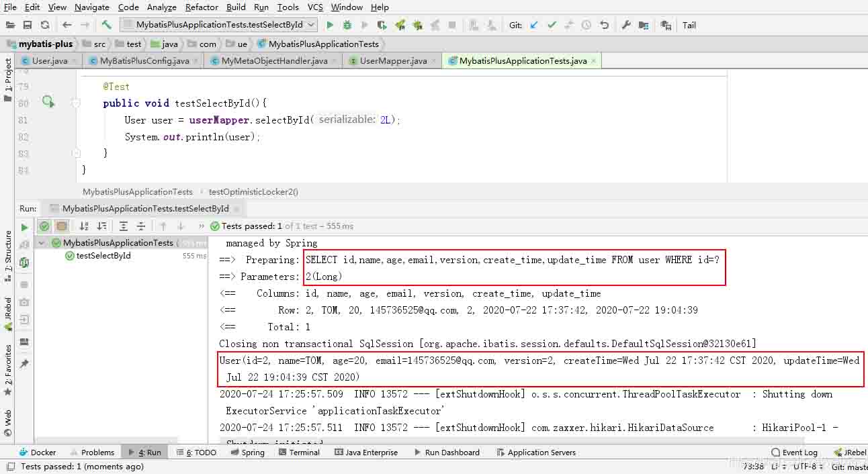868x474 pixels.
Task: Rerun tests using the Run panel play icon
Action: (x=25, y=227)
